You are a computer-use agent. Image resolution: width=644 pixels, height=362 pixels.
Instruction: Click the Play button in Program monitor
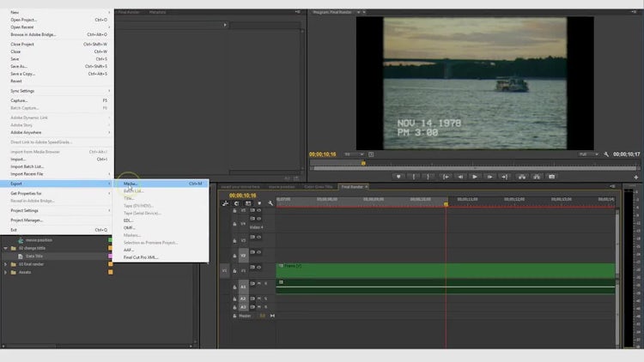475,177
